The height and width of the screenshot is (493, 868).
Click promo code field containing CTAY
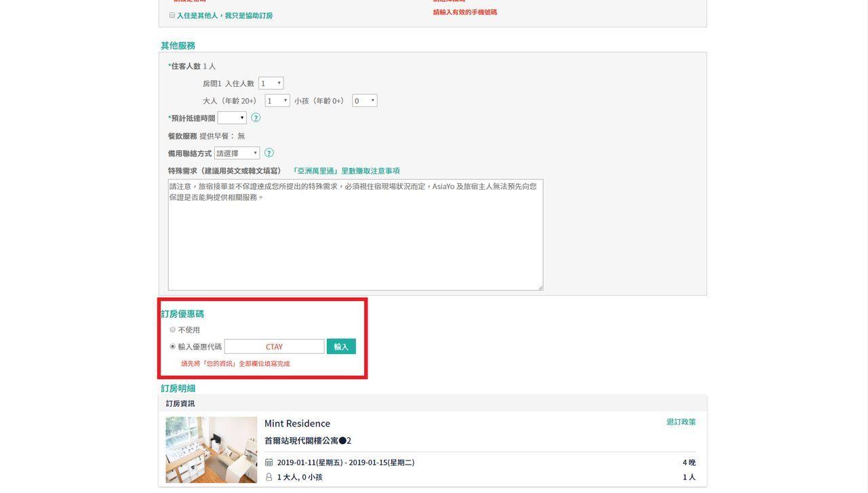point(274,347)
